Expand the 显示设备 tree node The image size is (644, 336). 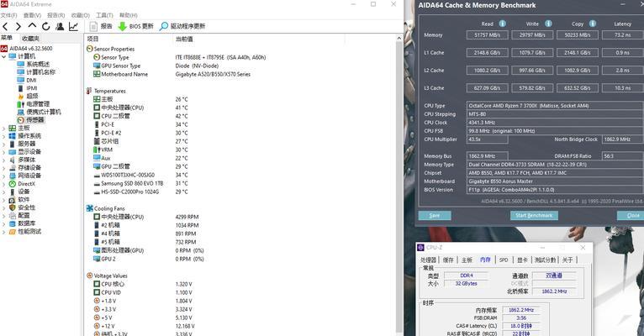tap(4, 152)
